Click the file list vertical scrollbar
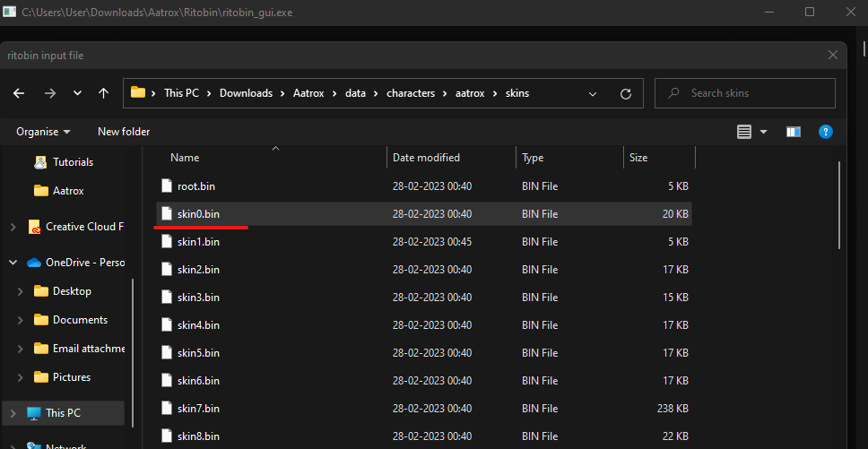 pyautogui.click(x=840, y=204)
